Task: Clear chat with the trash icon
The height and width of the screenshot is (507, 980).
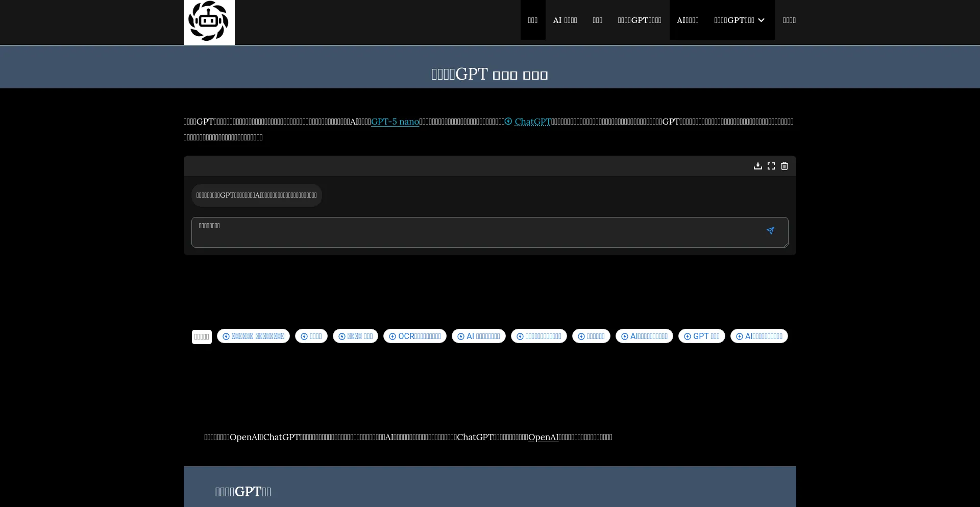Action: point(785,166)
